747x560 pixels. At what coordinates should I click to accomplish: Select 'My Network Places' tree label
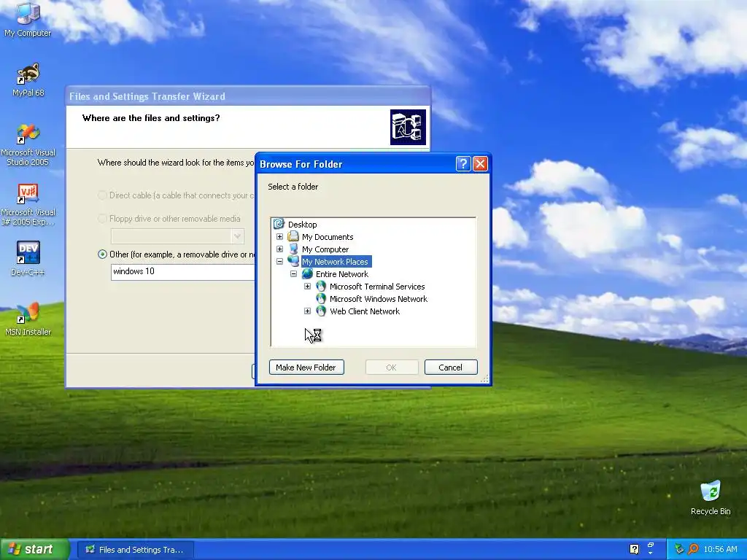point(336,262)
